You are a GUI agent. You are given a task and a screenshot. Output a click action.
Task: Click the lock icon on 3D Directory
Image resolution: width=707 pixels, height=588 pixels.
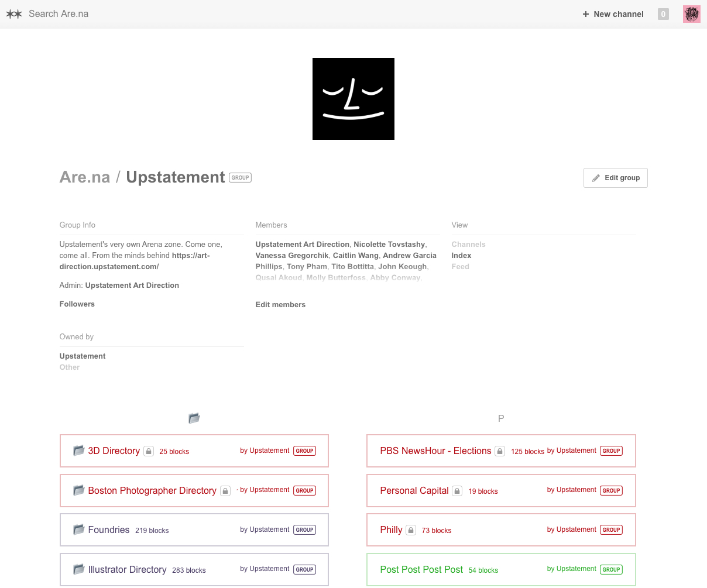pos(149,451)
